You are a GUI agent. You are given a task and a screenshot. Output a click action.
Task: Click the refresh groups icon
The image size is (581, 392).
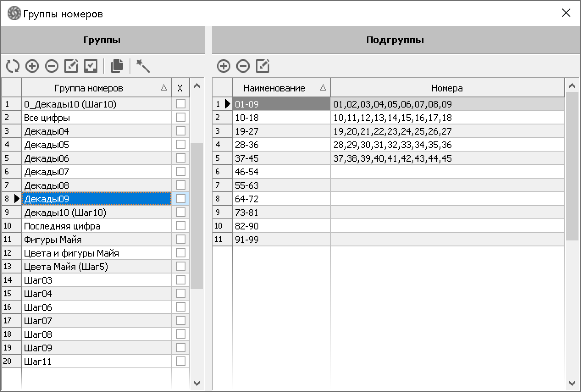pyautogui.click(x=13, y=66)
